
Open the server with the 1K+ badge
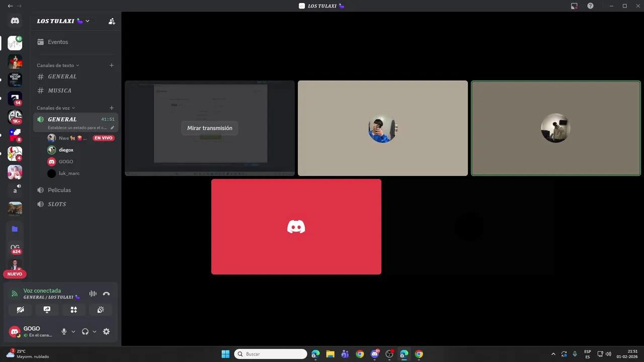[15, 117]
